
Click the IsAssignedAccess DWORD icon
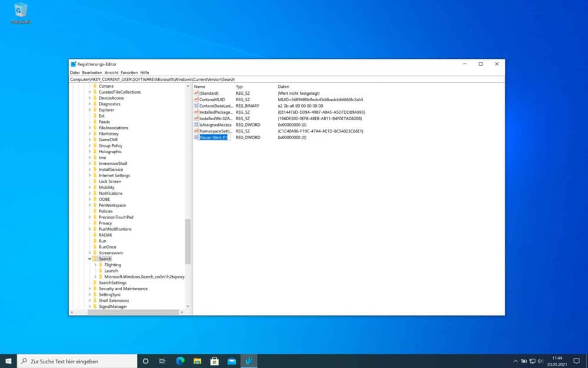tap(196, 125)
